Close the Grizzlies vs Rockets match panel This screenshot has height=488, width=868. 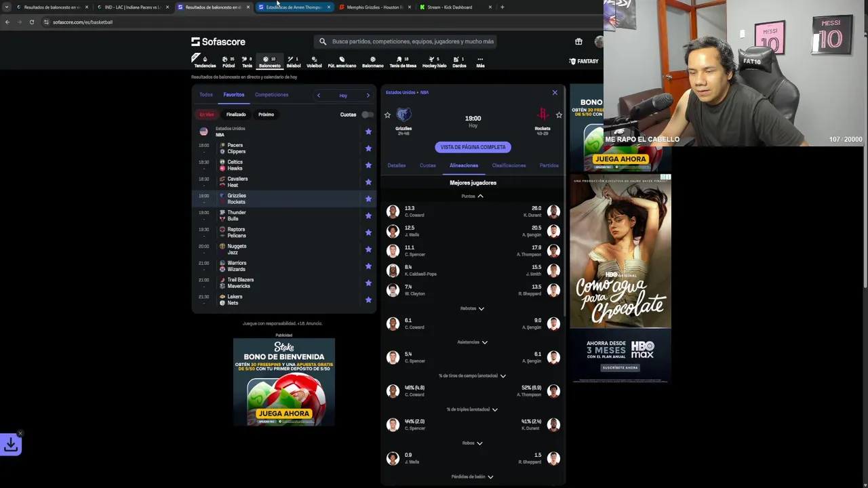tap(555, 92)
